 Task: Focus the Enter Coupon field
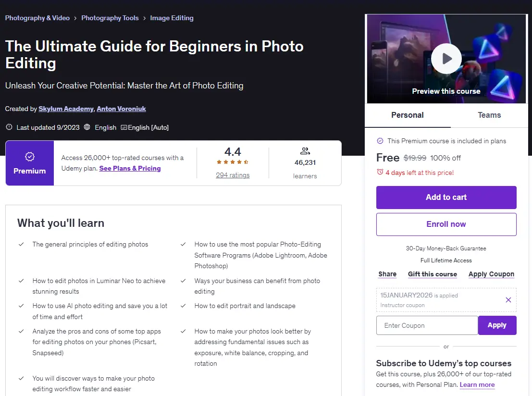click(427, 325)
